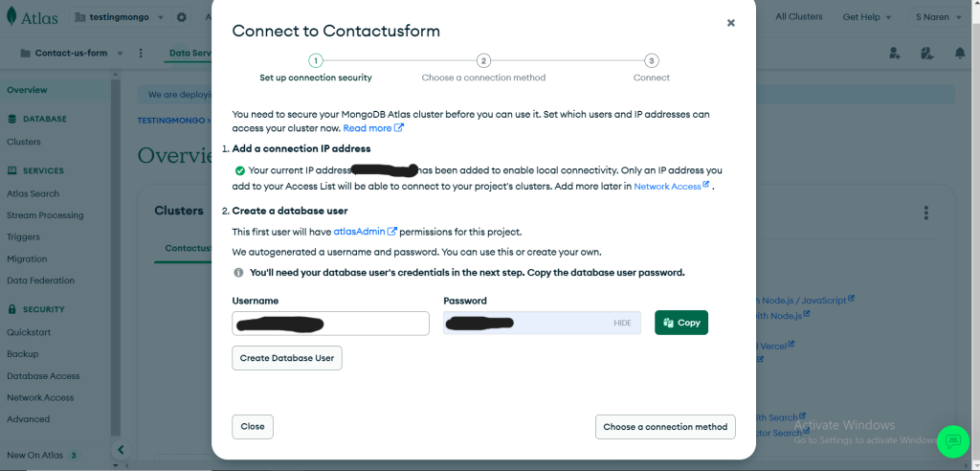Viewport: 980px width, 471px height.
Task: Open the project activity feed icon
Action: click(927, 54)
